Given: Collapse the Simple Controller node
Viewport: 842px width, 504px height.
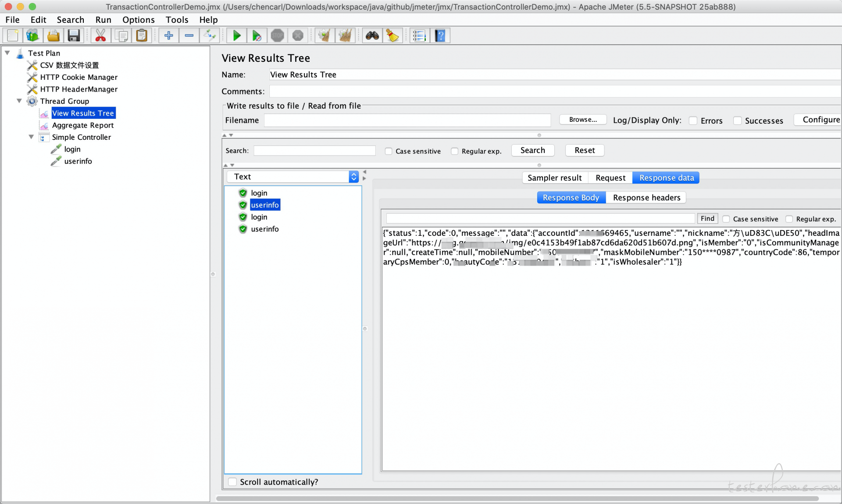Looking at the screenshot, I should tap(31, 137).
